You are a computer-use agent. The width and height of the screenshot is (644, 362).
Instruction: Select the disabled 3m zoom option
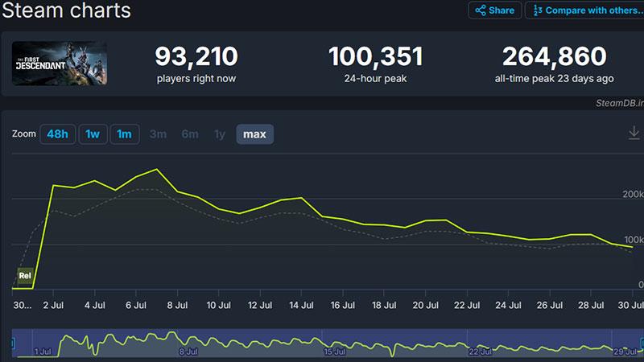pos(158,134)
